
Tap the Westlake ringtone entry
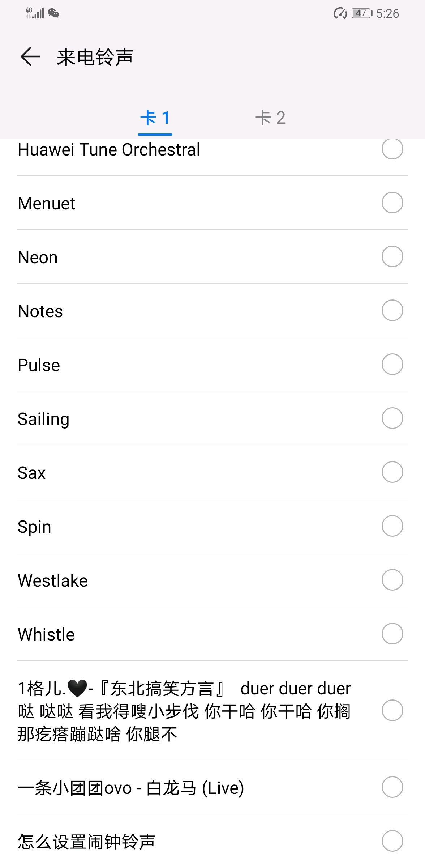click(x=53, y=580)
